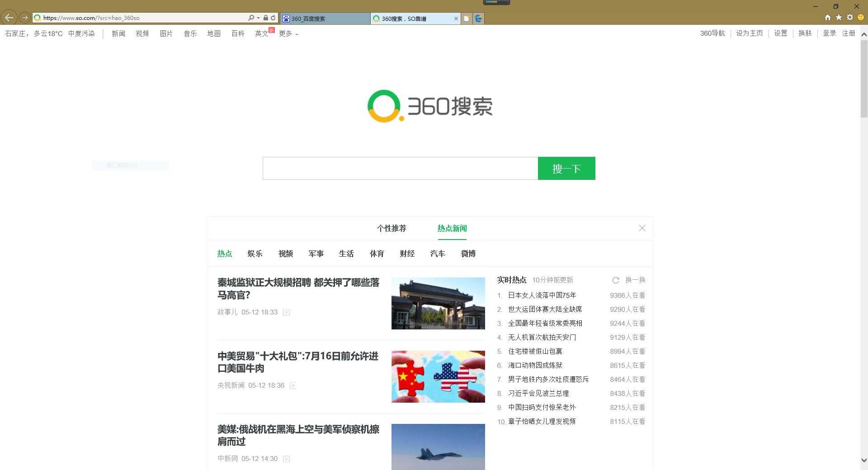The width and height of the screenshot is (868, 470).
Task: Open the 视频 link in the top navigation
Action: coord(142,33)
